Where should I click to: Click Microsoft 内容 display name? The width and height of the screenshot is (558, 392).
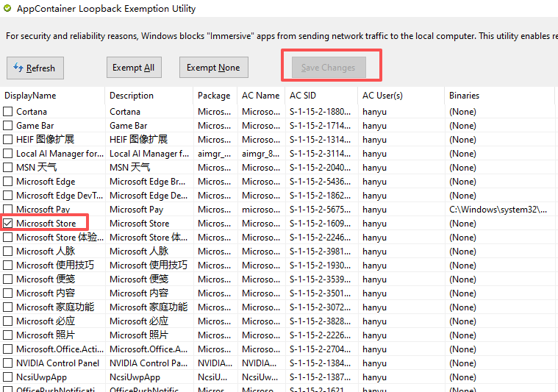(x=46, y=293)
